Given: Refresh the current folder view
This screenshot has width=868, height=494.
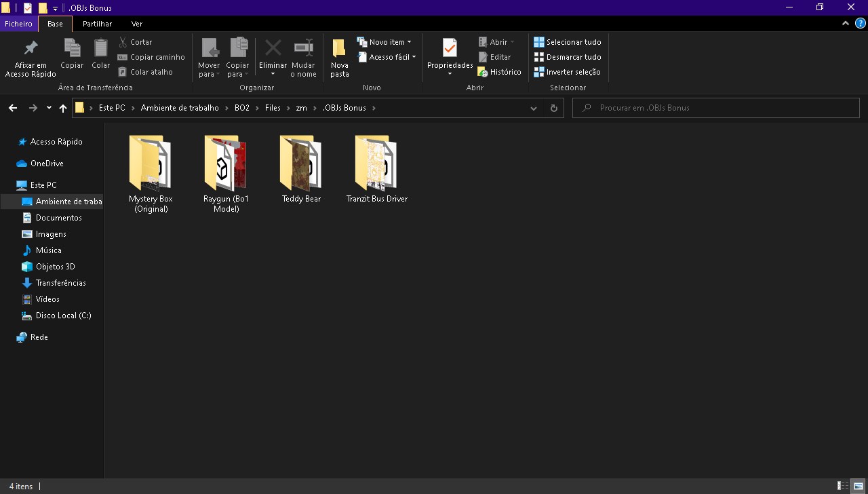Looking at the screenshot, I should [x=553, y=108].
